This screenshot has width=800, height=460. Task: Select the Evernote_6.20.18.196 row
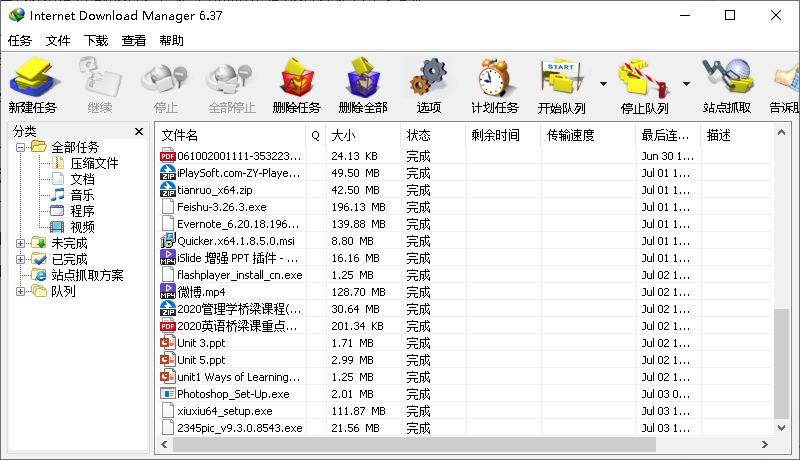[464, 224]
